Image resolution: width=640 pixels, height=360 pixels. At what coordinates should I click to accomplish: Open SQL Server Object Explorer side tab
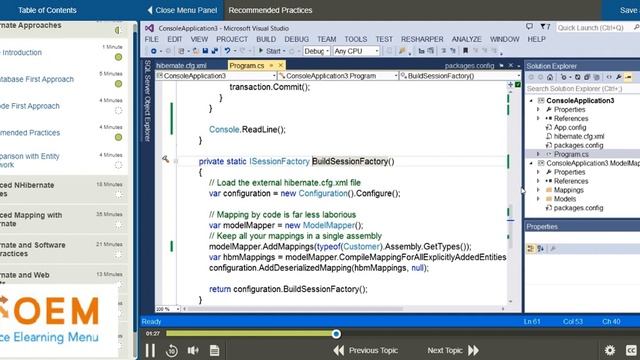147,101
